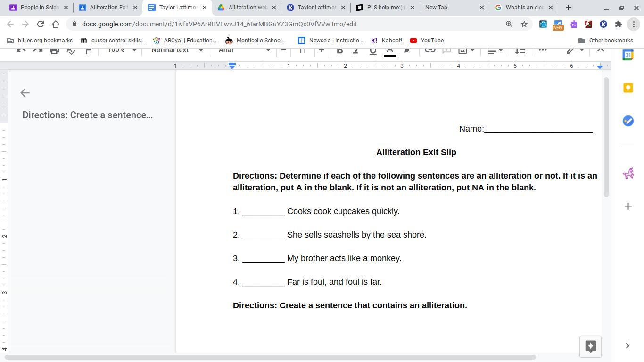The height and width of the screenshot is (362, 644).
Task: Open the browser zoom indicator icon
Action: point(509,24)
